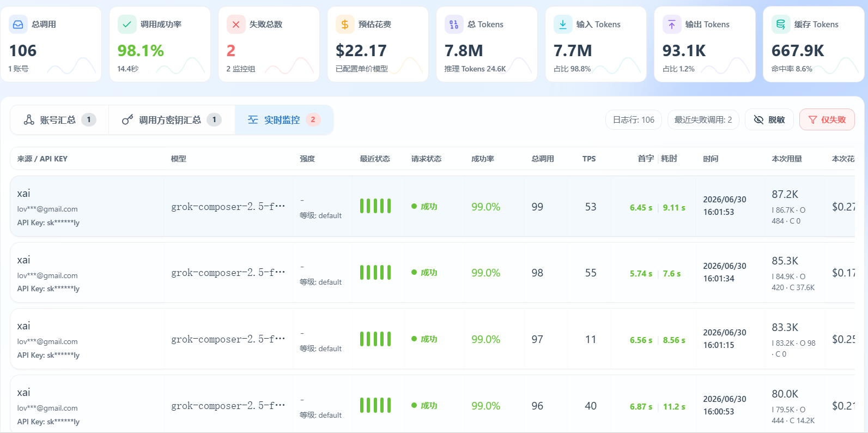Screen dimensions: 868x433
Task: Click the 98.1% success rate value
Action: [141, 51]
